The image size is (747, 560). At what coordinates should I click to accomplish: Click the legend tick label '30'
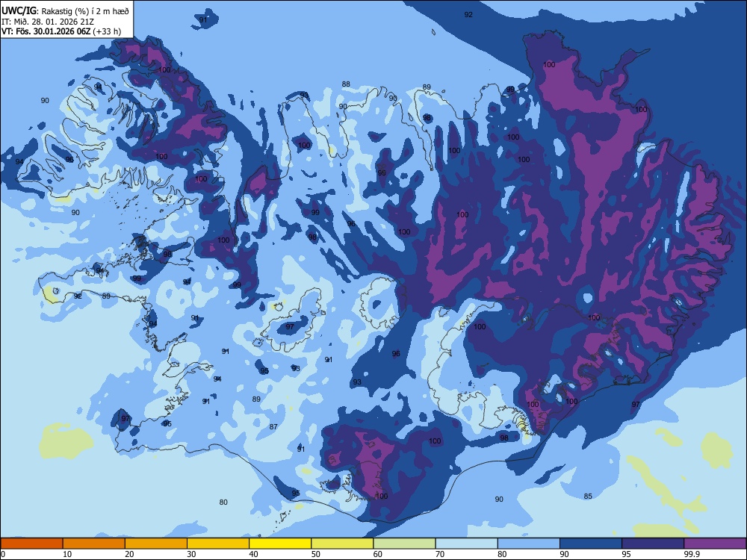191,554
